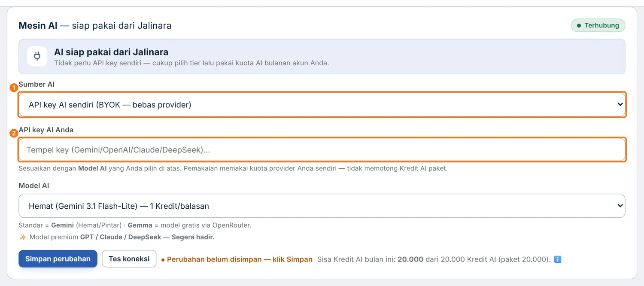Click 'AI siap pakai dari Jalinara' banner title
This screenshot has width=644, height=286.
click(111, 52)
